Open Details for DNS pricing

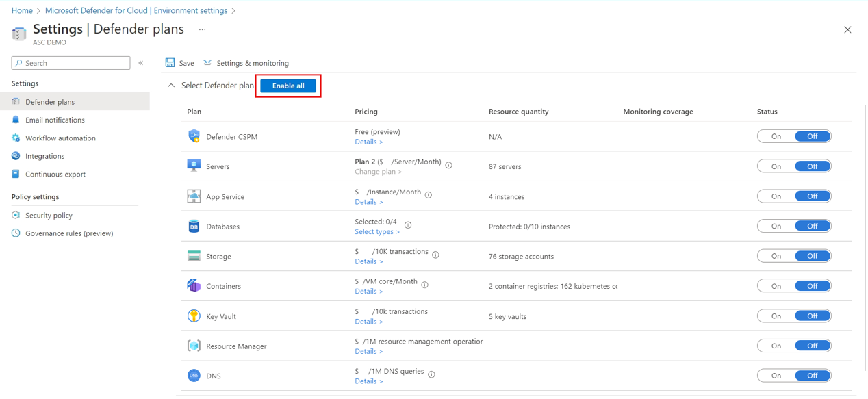[369, 381]
